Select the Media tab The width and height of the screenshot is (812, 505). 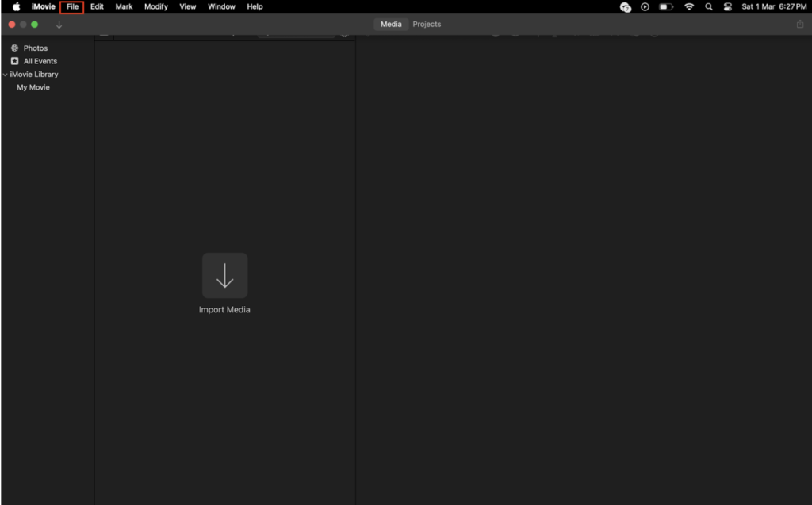pyautogui.click(x=391, y=25)
